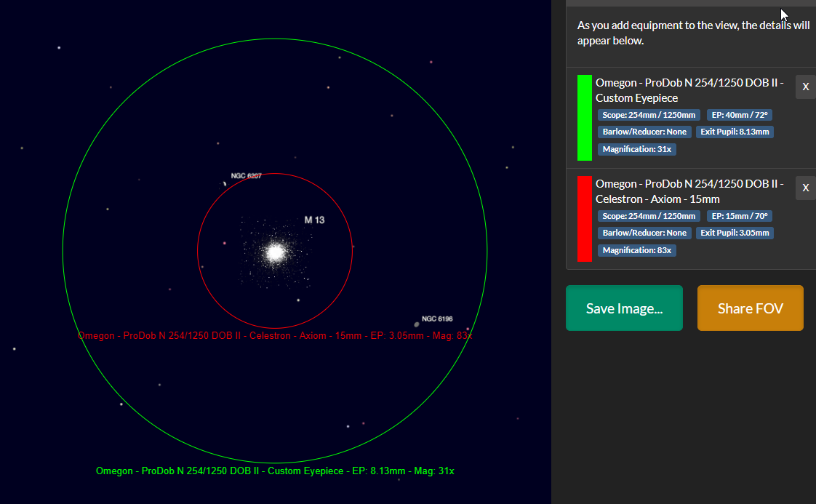Click the green color swatch

point(585,118)
